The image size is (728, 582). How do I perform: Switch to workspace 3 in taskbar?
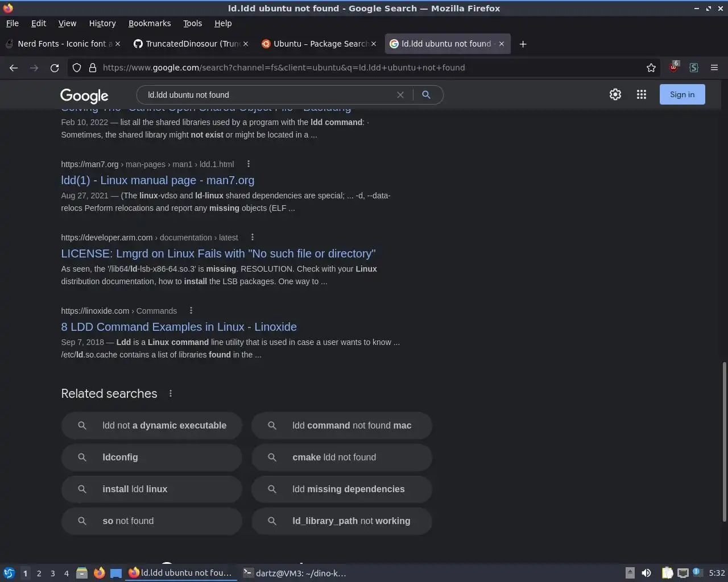pos(52,573)
